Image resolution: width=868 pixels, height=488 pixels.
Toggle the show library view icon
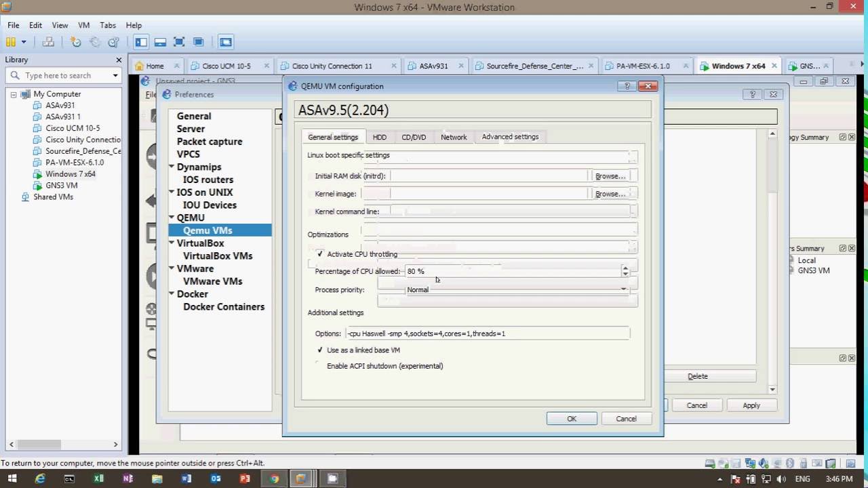point(141,42)
